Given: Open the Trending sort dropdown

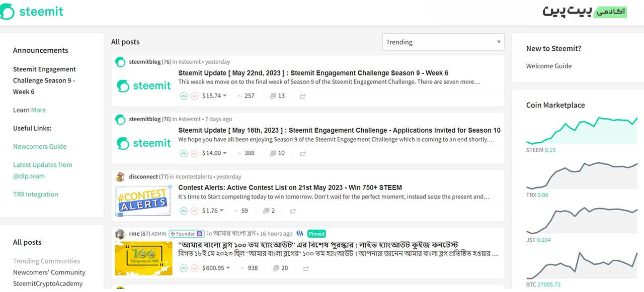Looking at the screenshot, I should [443, 42].
